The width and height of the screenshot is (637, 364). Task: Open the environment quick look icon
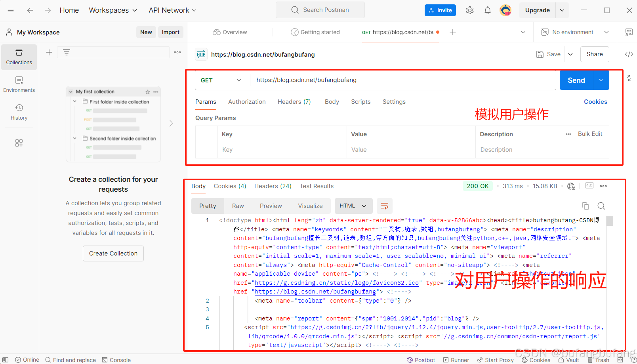[x=629, y=32]
